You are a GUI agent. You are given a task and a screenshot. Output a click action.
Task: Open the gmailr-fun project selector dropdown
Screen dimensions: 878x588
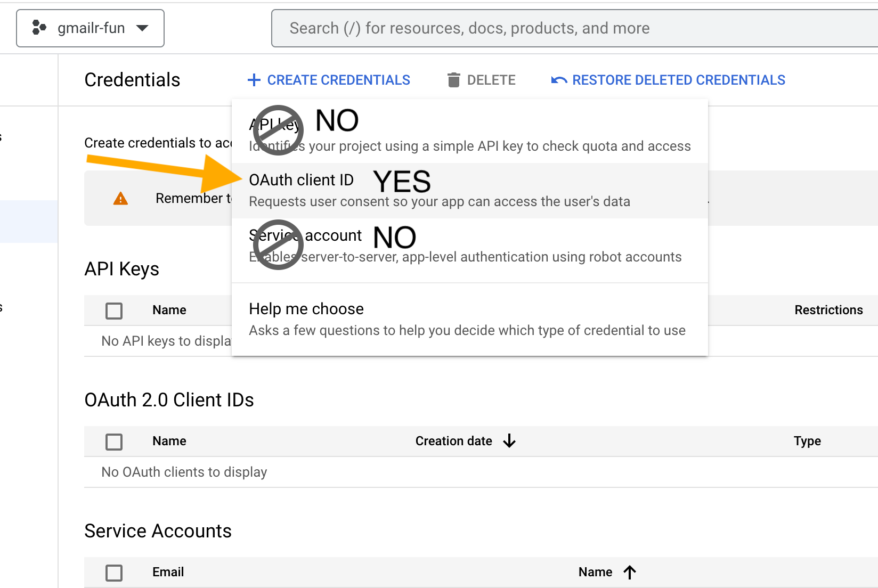[x=90, y=28]
